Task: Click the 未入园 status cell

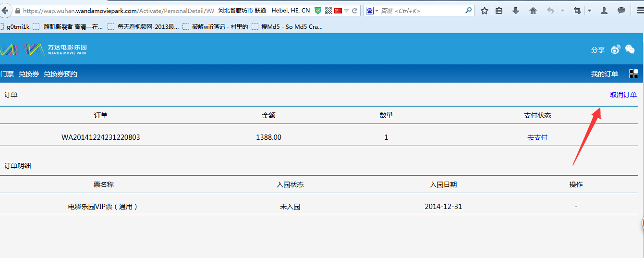Action: pyautogui.click(x=290, y=207)
